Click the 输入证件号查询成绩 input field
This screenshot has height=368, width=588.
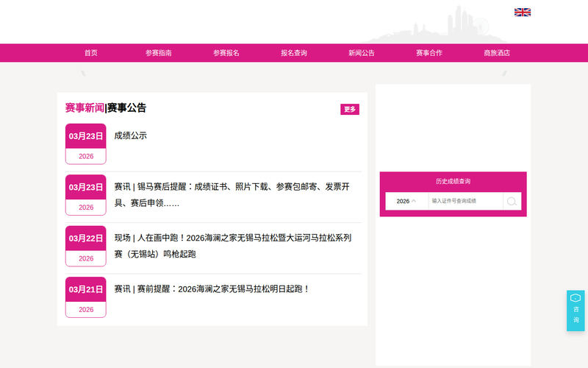pos(465,201)
